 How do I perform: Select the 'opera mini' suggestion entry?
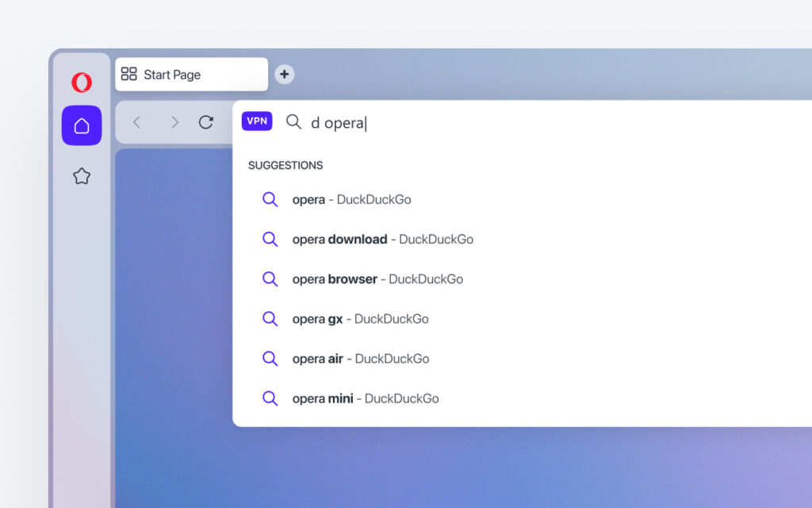tap(365, 398)
